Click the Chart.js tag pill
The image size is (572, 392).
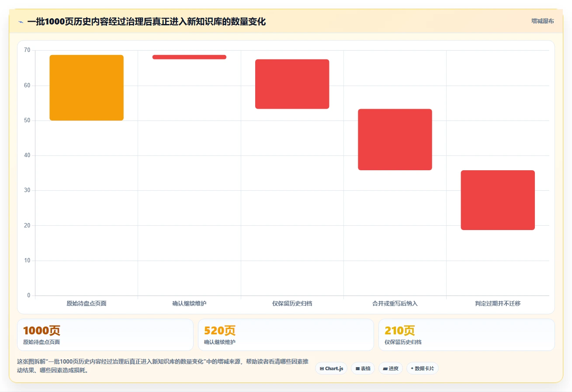click(x=331, y=368)
